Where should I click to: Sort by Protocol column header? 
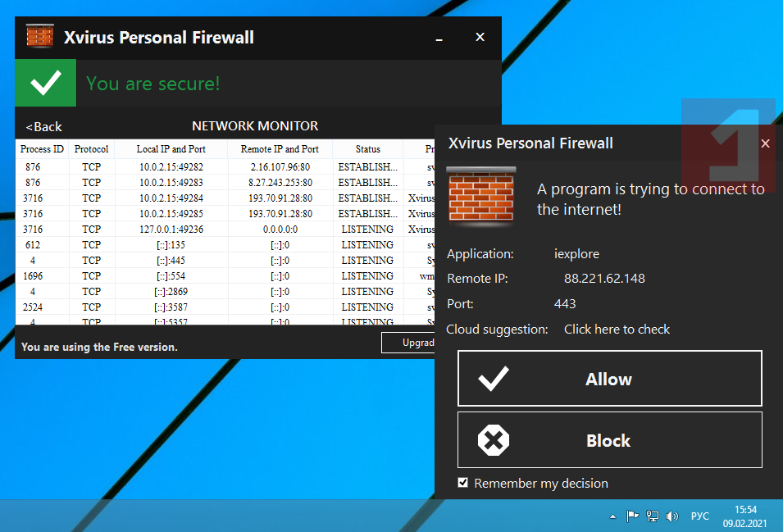coord(91,148)
